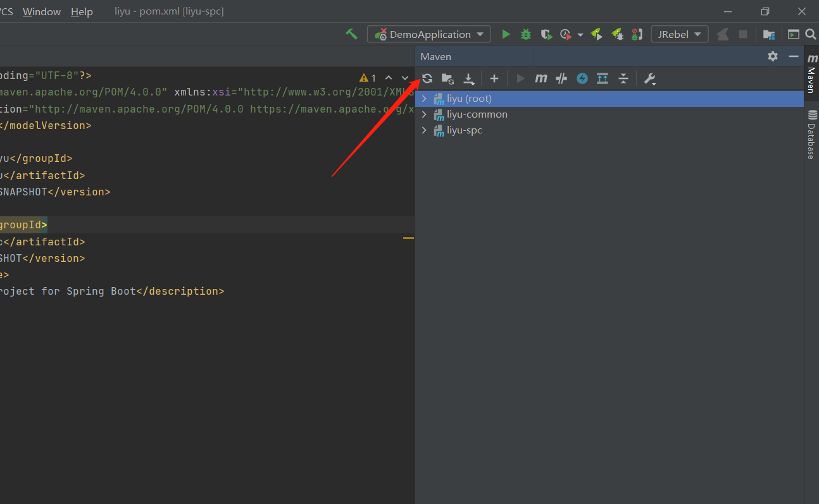Image resolution: width=819 pixels, height=504 pixels.
Task: Generate Sources and Update Folders icon
Action: (447, 78)
